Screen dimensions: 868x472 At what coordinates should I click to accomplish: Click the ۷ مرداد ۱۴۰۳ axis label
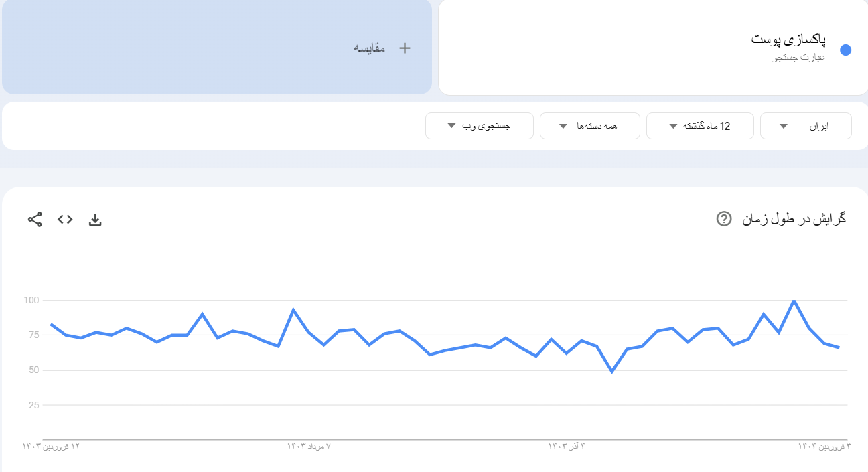[x=309, y=446]
